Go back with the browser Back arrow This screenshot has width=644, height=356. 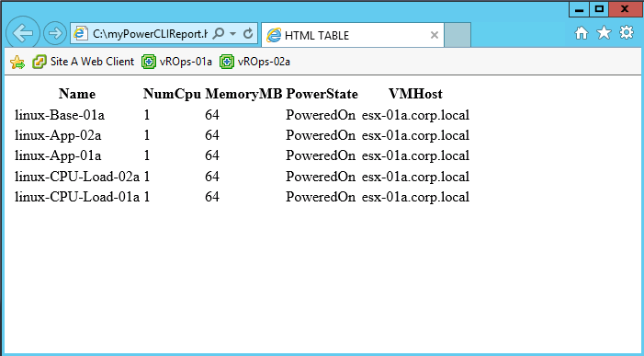pyautogui.click(x=23, y=33)
